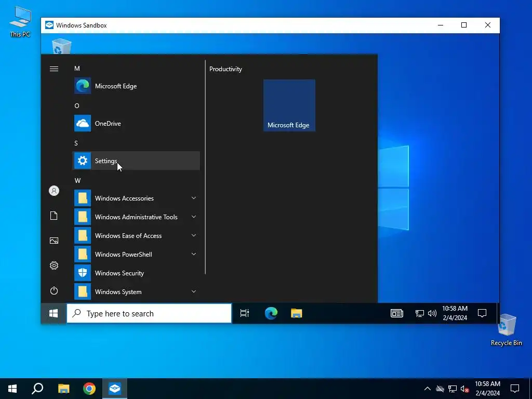
Task: Select the Recycle Bin inside the Sandbox
Action: pyautogui.click(x=62, y=46)
